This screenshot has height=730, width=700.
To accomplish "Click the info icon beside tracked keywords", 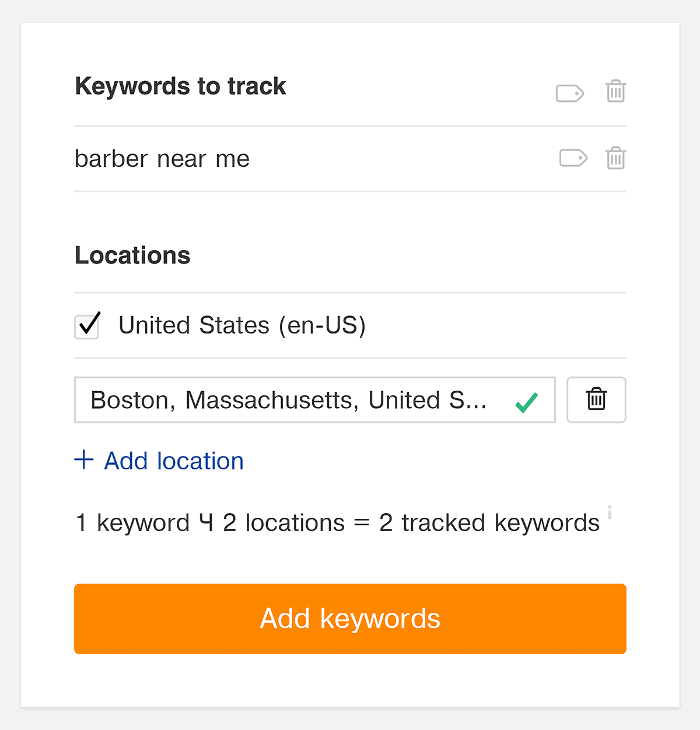I will [610, 513].
